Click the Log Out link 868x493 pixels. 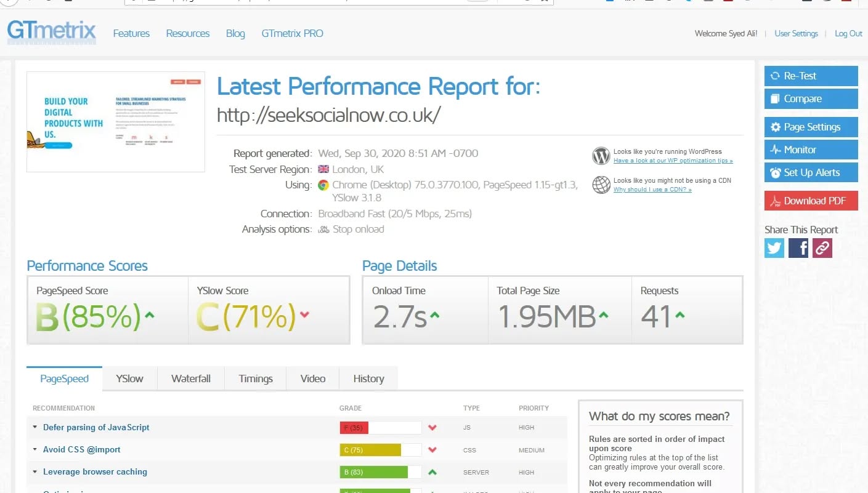click(x=848, y=33)
